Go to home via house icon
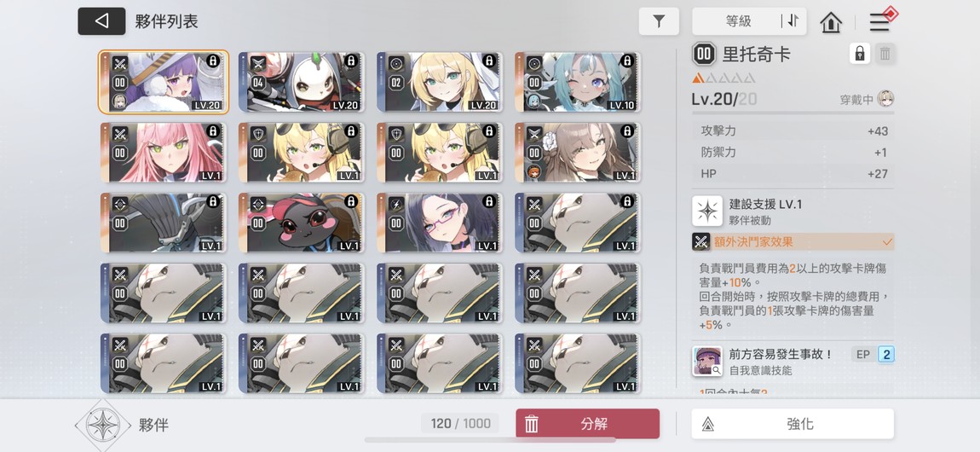 coord(831,22)
